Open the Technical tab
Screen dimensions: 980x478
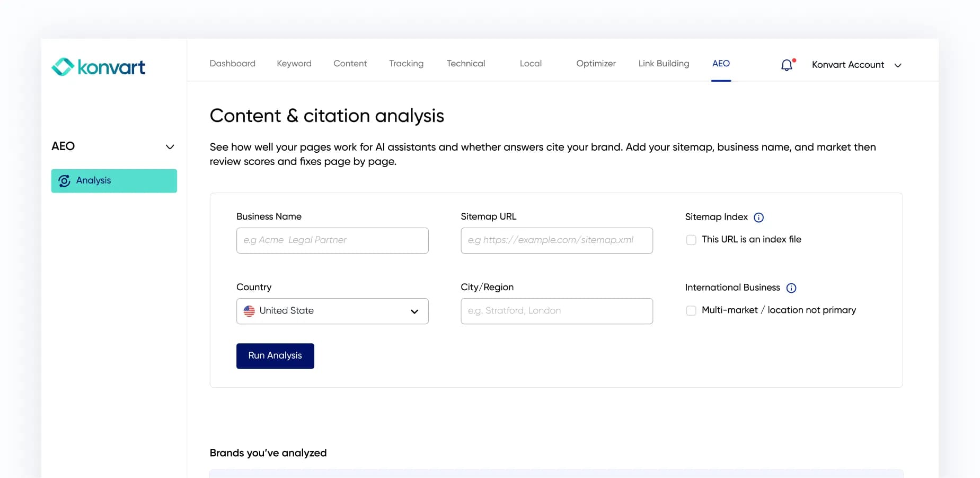(x=465, y=63)
